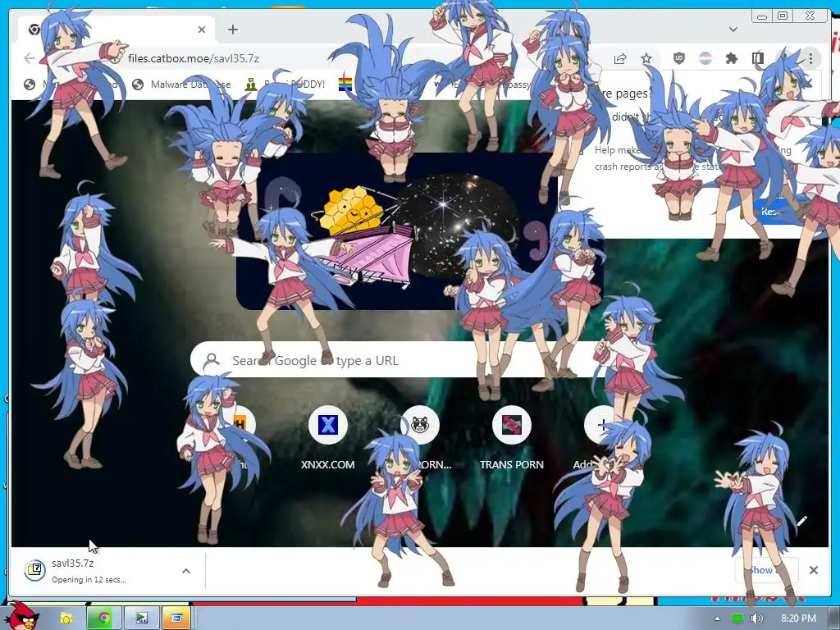Click the green system tray icon

point(737,619)
